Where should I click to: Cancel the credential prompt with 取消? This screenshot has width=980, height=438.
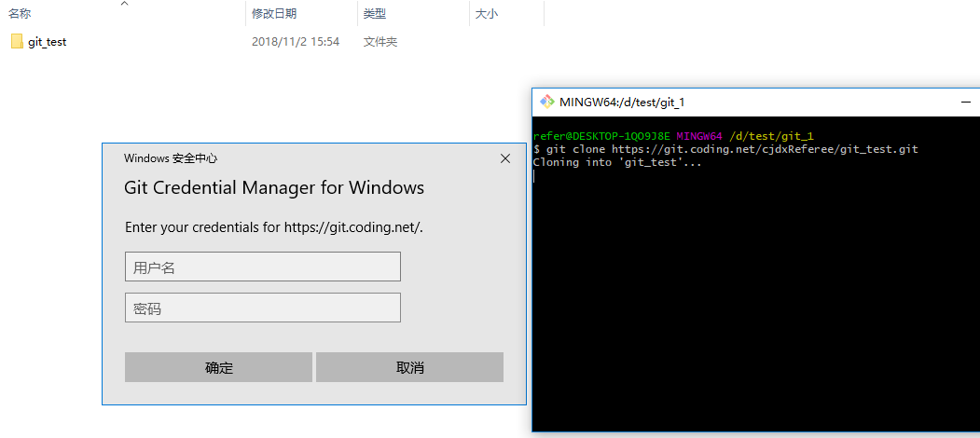(409, 367)
